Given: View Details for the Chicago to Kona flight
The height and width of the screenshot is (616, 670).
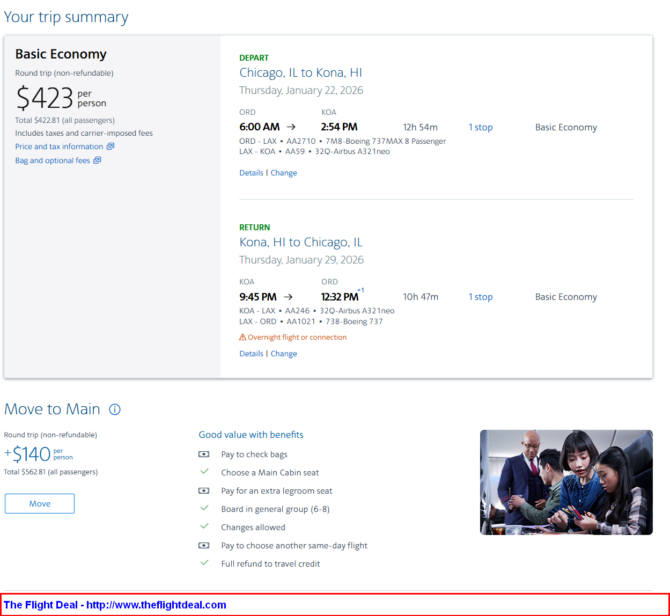Looking at the screenshot, I should click(251, 173).
